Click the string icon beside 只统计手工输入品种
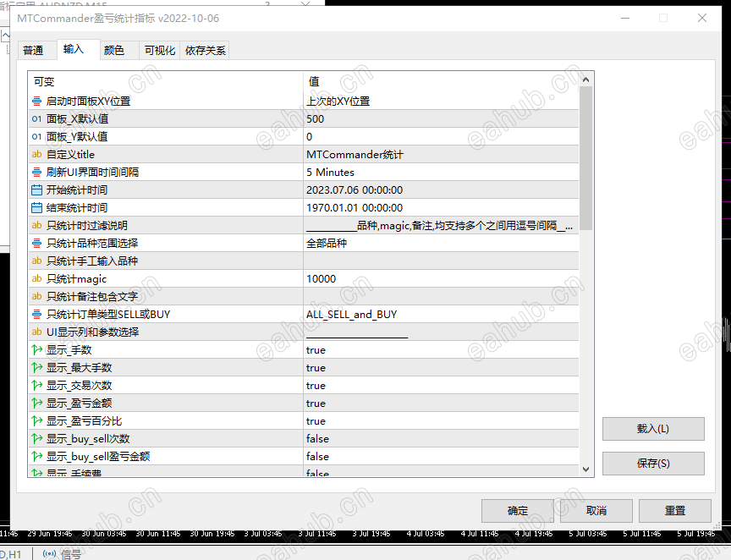The image size is (731, 560). pyautogui.click(x=37, y=261)
